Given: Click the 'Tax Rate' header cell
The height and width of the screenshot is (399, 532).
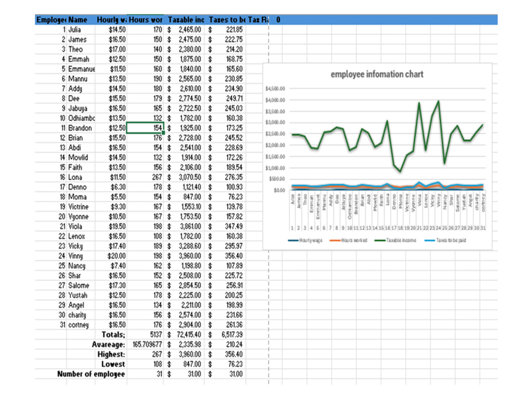Looking at the screenshot, I should [257, 20].
